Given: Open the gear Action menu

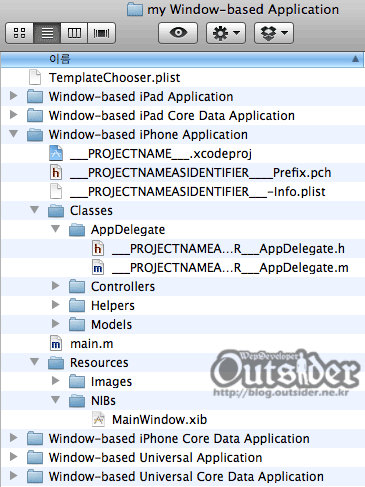Looking at the screenshot, I should [226, 33].
